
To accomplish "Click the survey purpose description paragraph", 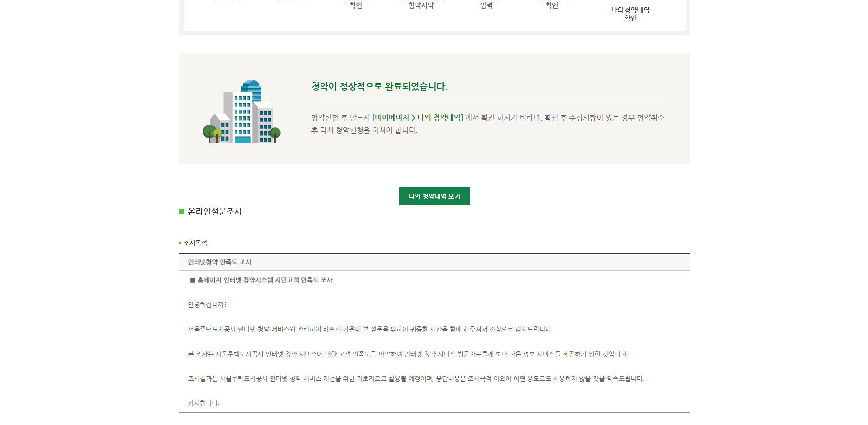I will point(409,353).
